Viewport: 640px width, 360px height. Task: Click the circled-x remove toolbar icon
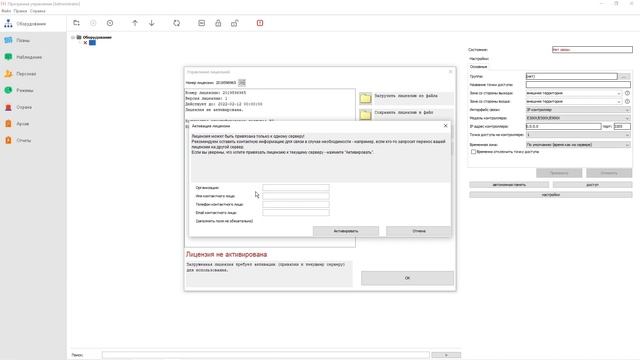click(110, 23)
